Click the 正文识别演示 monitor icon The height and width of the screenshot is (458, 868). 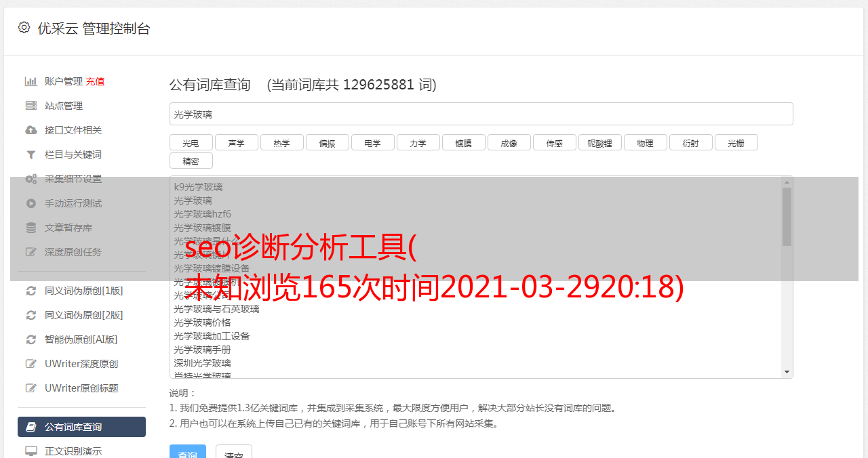[x=31, y=451]
